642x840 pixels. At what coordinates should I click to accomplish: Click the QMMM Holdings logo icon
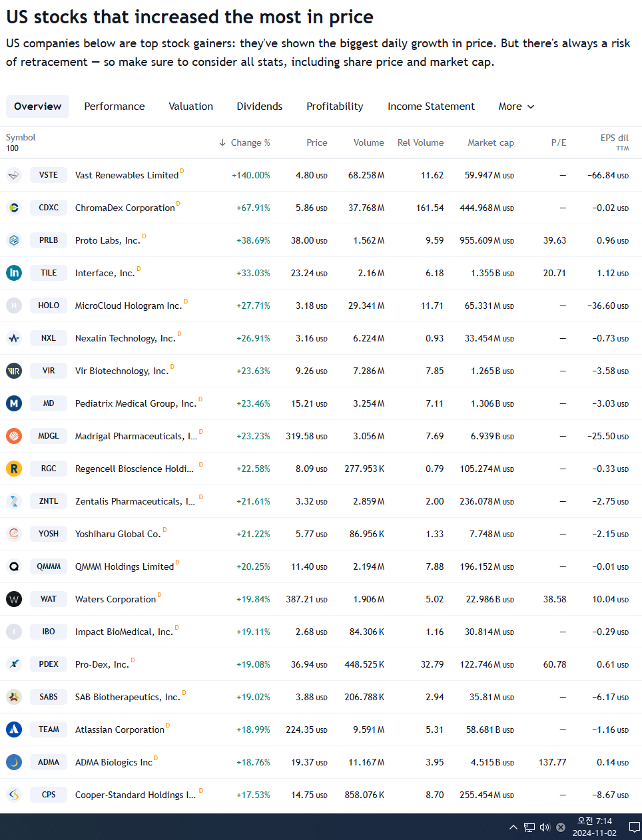(x=14, y=566)
